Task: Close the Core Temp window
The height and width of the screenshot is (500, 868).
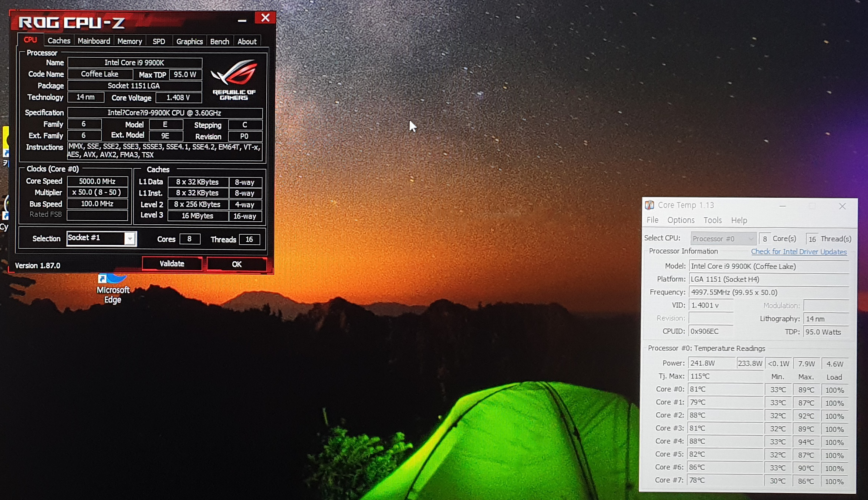Action: click(842, 206)
